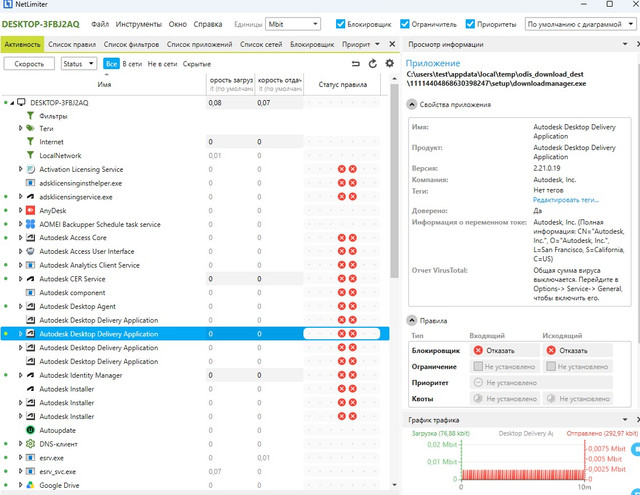Click the Autodesk Identity Manager icon
Image resolution: width=640 pixels, height=495 pixels.
(30, 375)
